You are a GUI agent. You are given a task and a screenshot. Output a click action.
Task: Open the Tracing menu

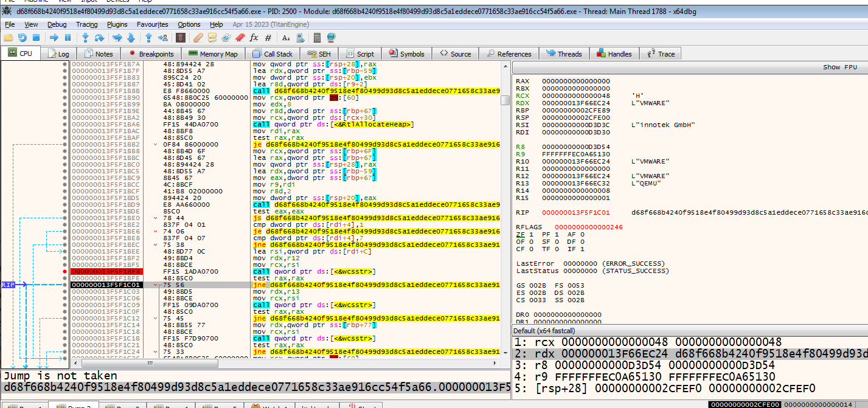pos(87,24)
